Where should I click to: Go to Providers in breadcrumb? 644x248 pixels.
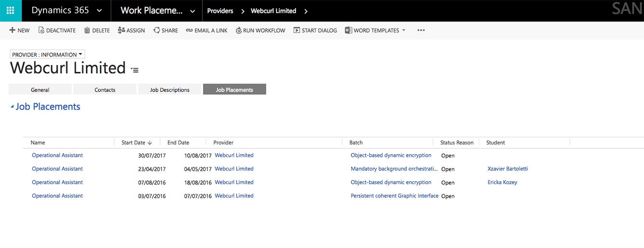(x=220, y=11)
